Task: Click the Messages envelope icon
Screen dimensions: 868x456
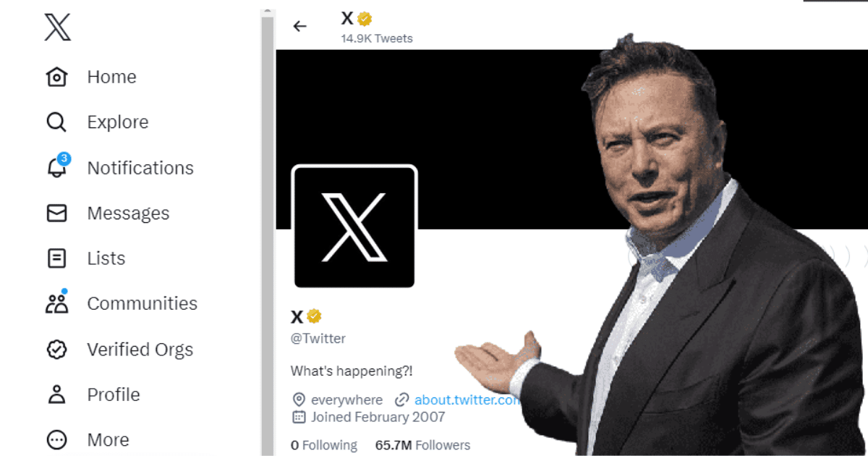Action: pos(56,213)
